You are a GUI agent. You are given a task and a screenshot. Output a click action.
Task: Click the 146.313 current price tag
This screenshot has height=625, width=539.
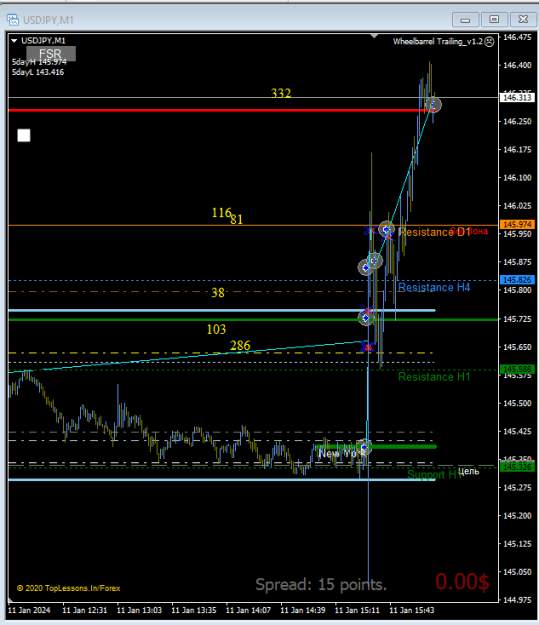click(517, 98)
